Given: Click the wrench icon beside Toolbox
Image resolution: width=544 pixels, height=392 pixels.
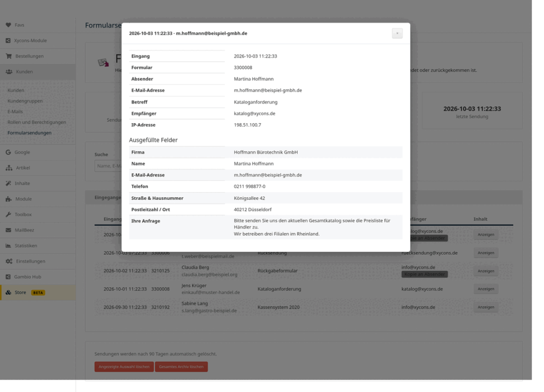Looking at the screenshot, I should pos(8,214).
